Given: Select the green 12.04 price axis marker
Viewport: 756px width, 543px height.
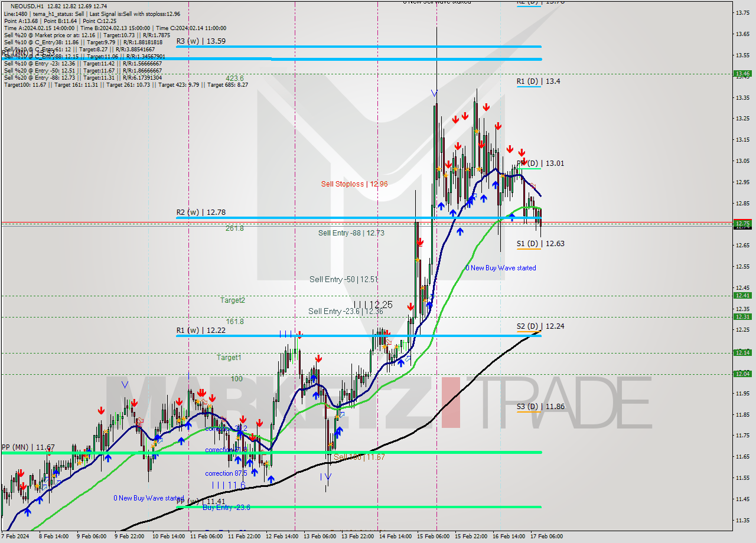Looking at the screenshot, I should [742, 374].
